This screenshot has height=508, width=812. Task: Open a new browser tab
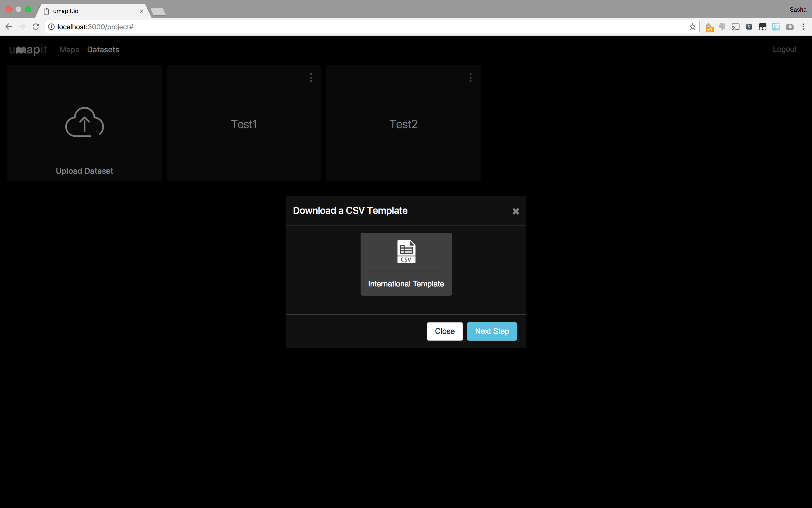158,12
